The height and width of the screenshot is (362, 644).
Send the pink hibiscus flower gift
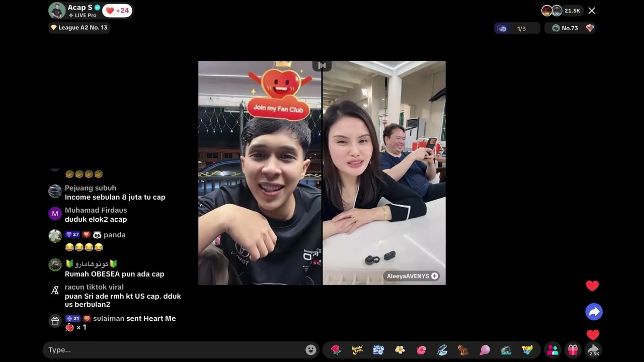421,350
